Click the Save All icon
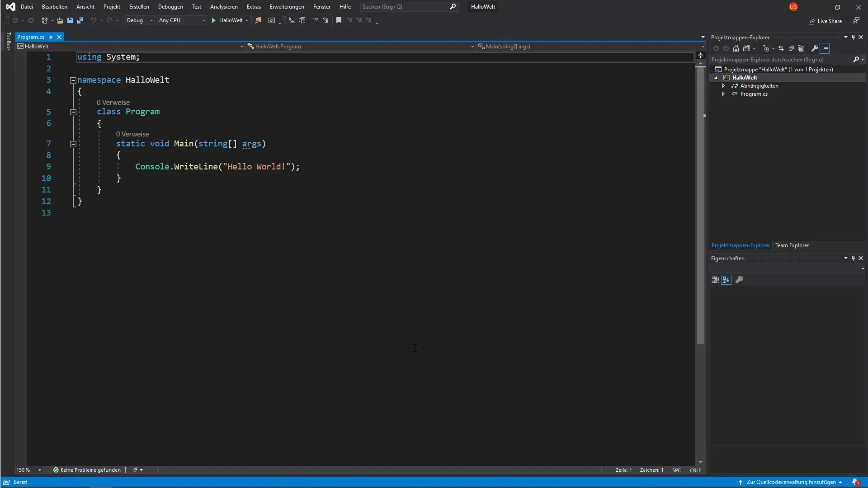Screen dimensions: 868x488 [x=80, y=20]
